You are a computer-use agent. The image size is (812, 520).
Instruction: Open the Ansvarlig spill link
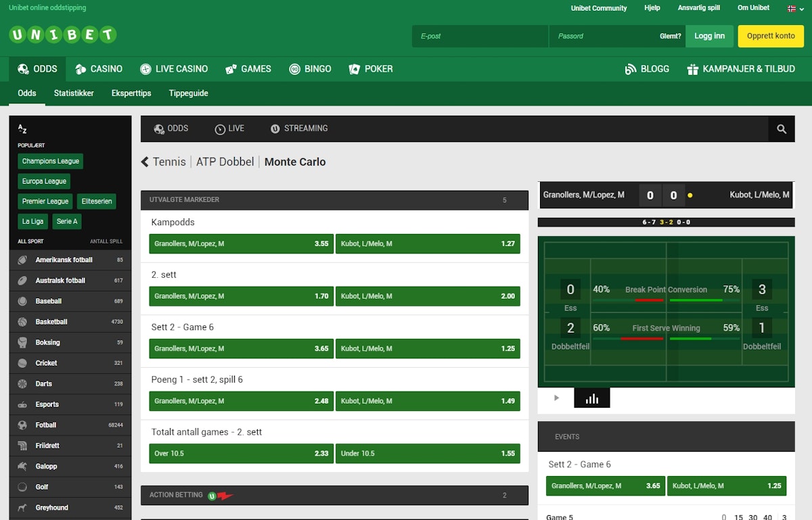(699, 8)
